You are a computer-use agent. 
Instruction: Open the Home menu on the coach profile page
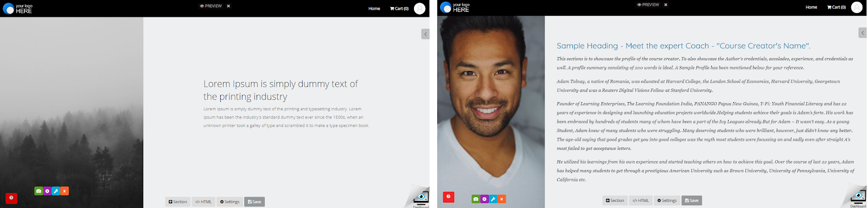click(x=812, y=8)
